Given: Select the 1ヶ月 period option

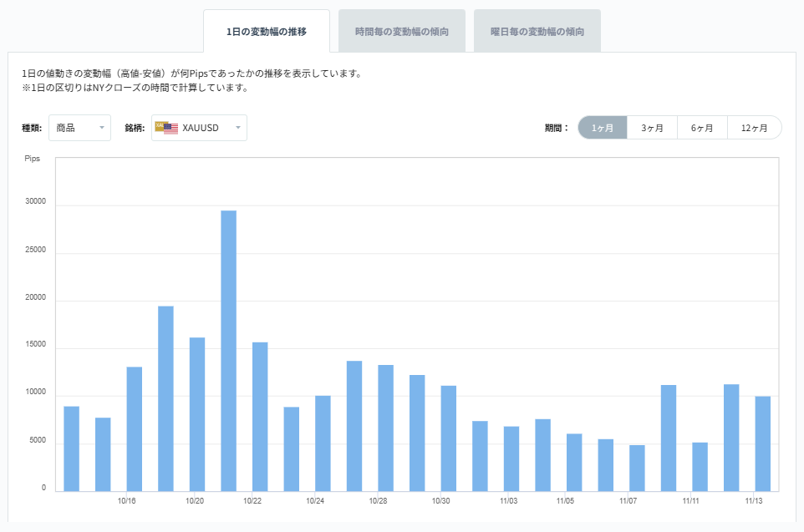Looking at the screenshot, I should [602, 127].
